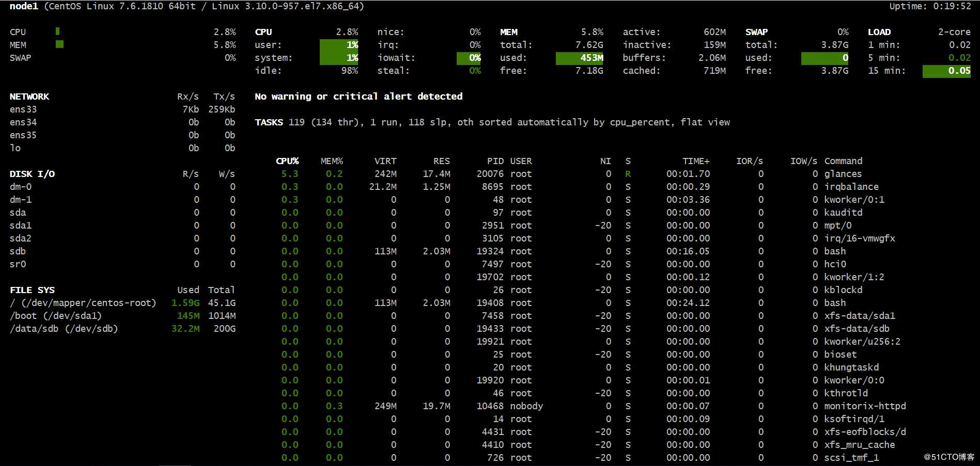Screen dimensions: 980x466
Task: Select the ens34 network interface row
Action: (x=122, y=122)
